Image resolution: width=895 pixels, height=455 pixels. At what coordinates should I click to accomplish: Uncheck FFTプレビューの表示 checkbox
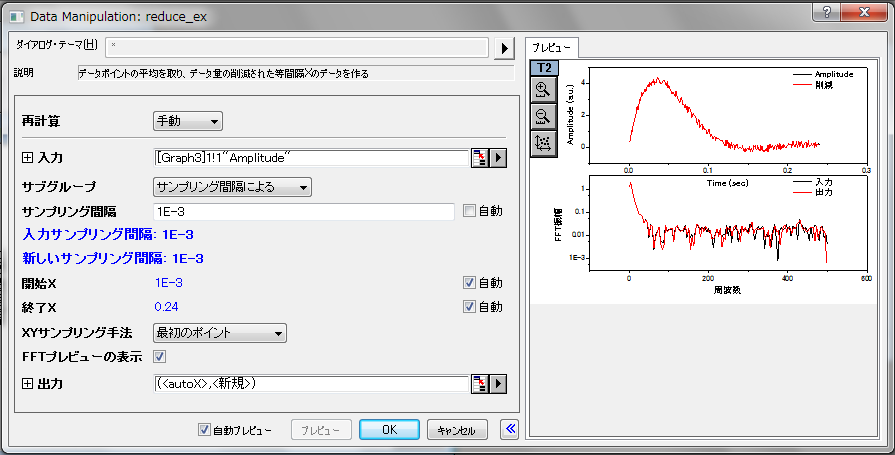[159, 357]
